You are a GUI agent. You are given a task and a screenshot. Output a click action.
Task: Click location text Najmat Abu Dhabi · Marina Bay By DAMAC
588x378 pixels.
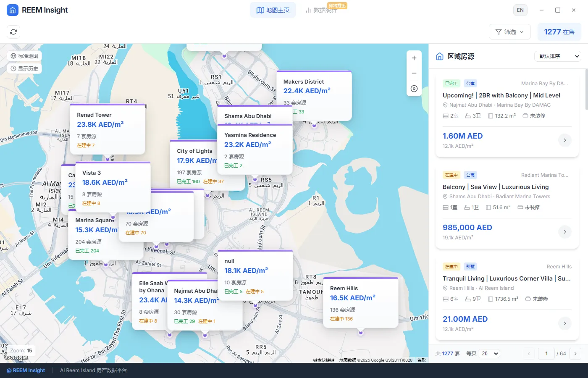coord(500,105)
